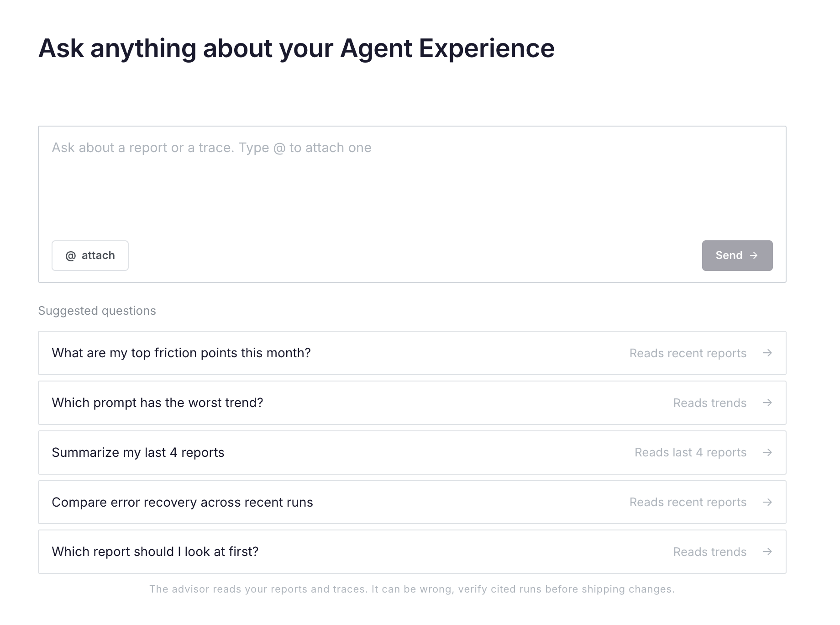Select 'What are my top friction points this month?'
840x625 pixels.
point(412,353)
